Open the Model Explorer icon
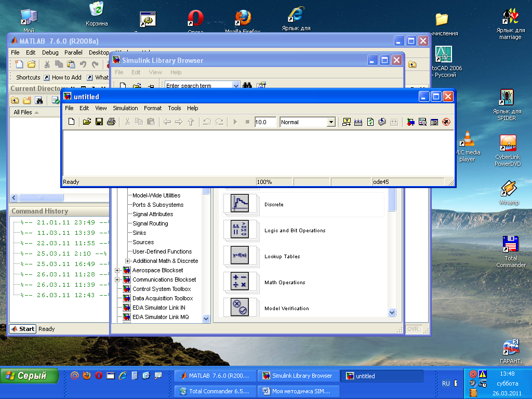Viewport: 532px width, 399px height. pos(422,122)
